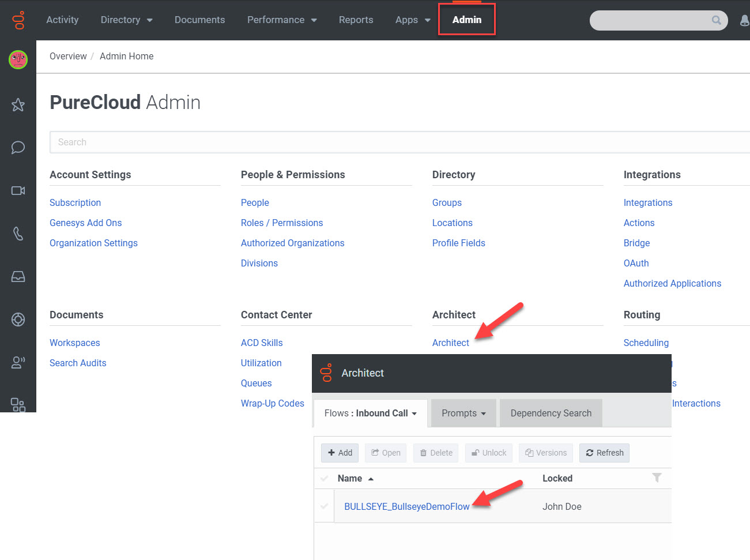Open the People link
This screenshot has height=560, width=750.
[255, 202]
